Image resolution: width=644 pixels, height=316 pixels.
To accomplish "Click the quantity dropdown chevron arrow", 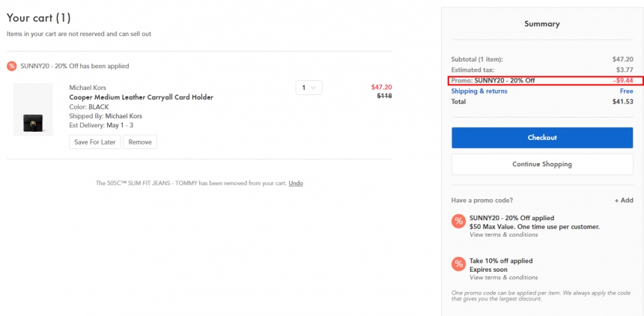I will [314, 88].
